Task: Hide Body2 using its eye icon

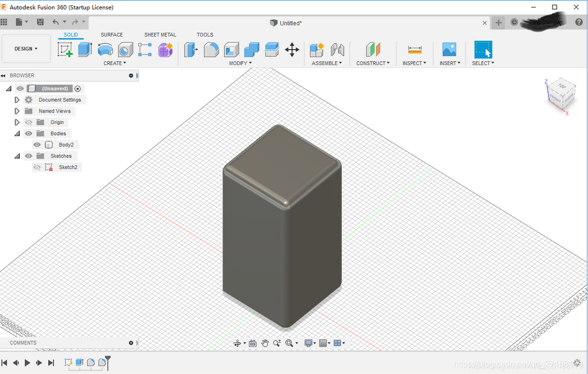Action: [37, 145]
